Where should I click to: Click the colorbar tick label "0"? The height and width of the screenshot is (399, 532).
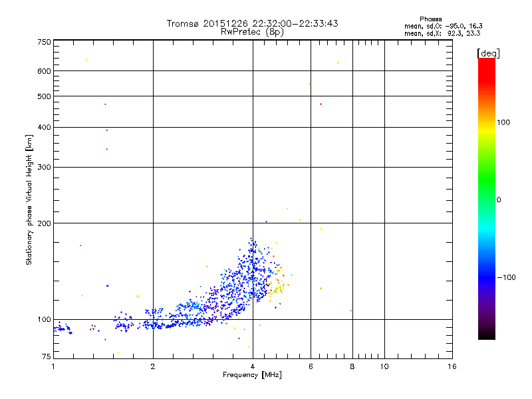pos(499,200)
